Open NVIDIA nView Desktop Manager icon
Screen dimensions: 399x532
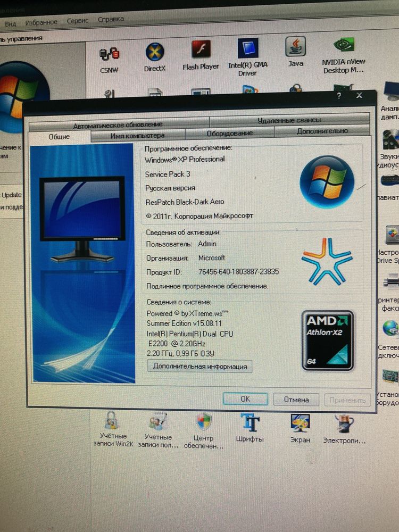click(x=343, y=55)
